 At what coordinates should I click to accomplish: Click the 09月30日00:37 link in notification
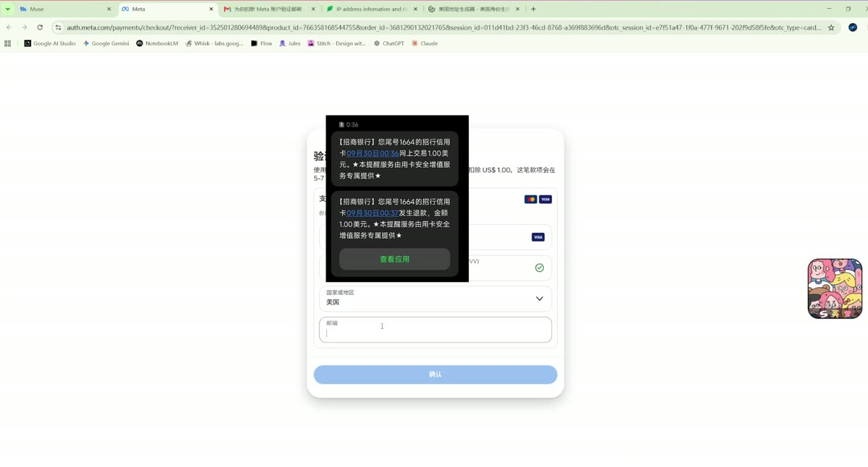[373, 213]
